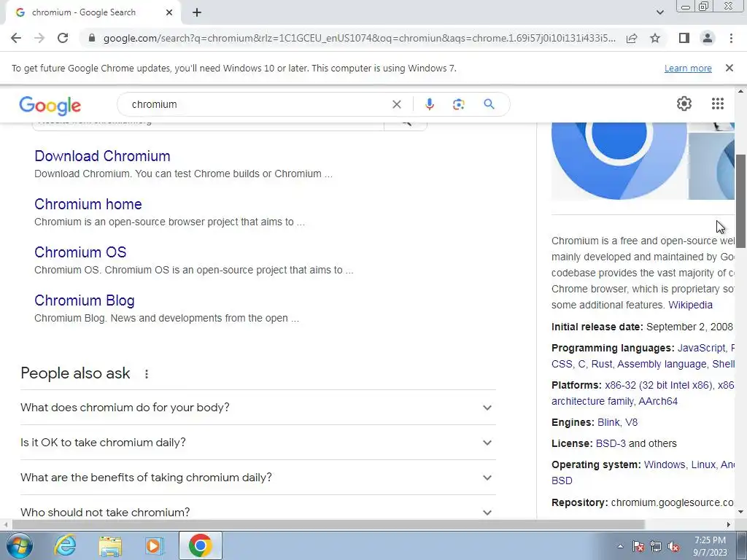This screenshot has height=560, width=747.
Task: Open the tab search dropdown arrow
Action: 659,12
